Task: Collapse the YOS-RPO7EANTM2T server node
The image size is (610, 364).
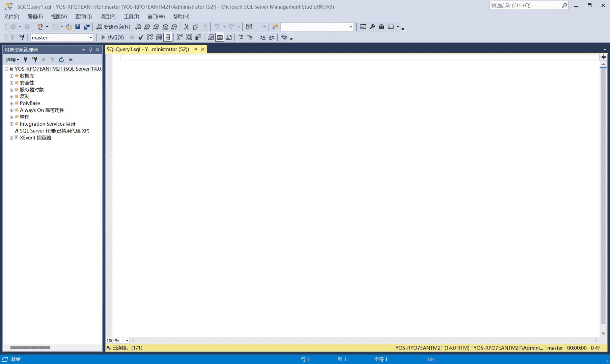Action: click(x=6, y=69)
